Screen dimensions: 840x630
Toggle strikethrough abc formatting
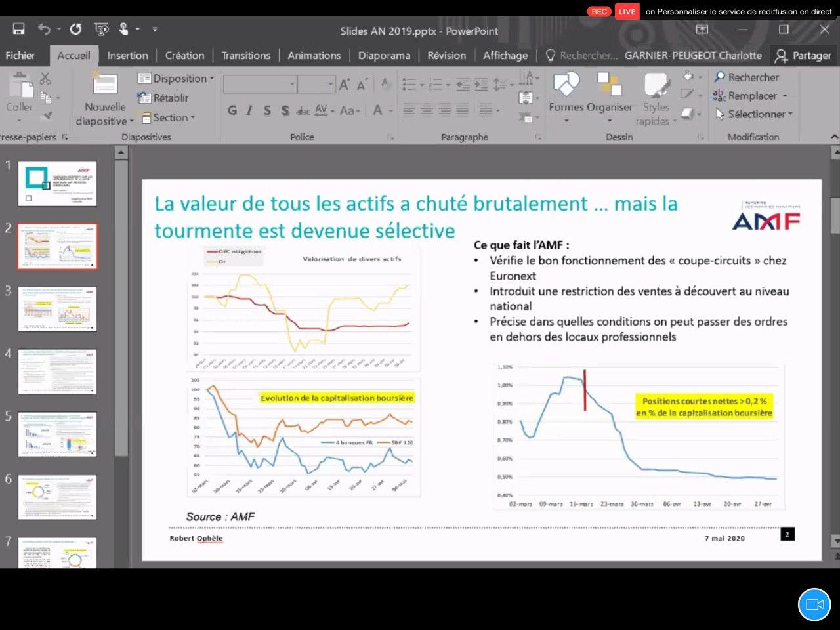click(303, 111)
